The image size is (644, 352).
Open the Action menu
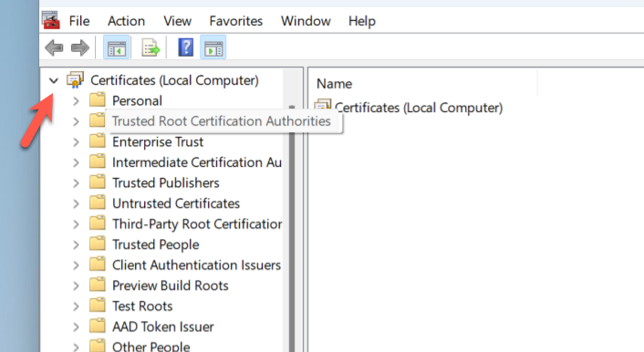click(x=126, y=21)
